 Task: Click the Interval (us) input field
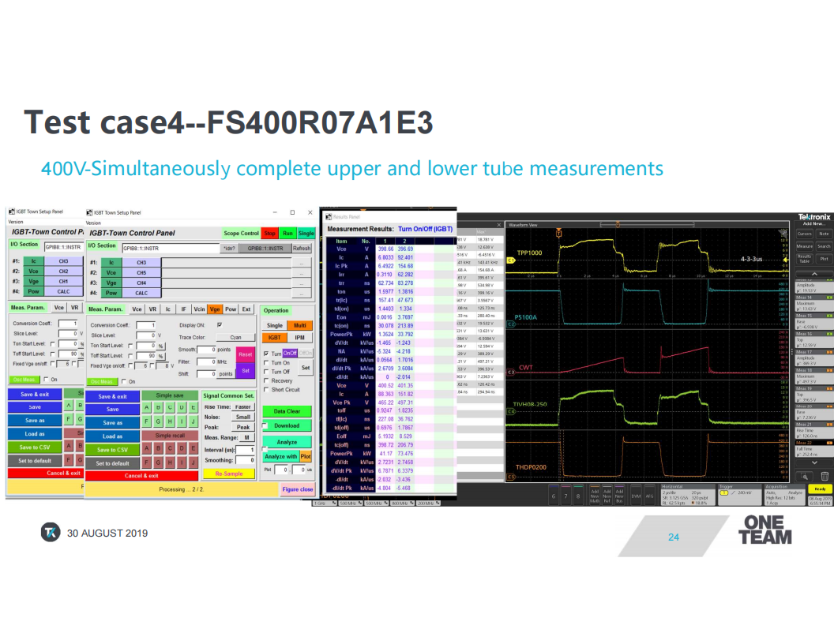(x=245, y=450)
